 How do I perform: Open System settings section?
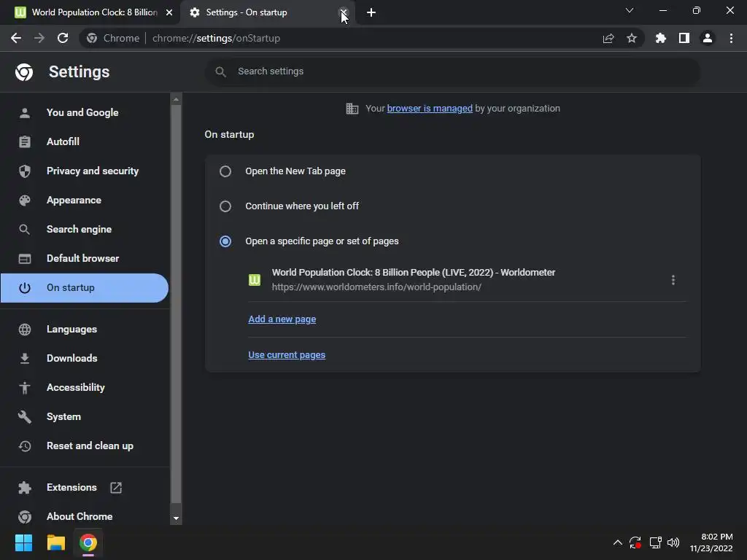[85, 416]
